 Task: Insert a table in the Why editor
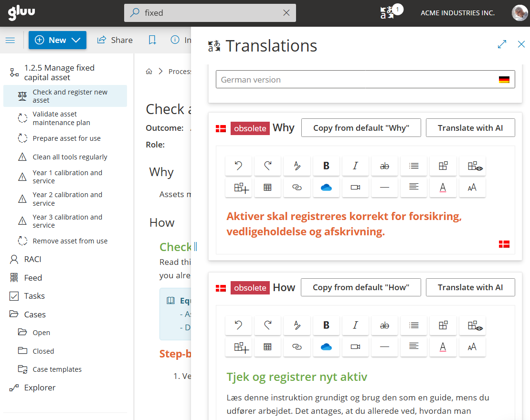point(268,188)
